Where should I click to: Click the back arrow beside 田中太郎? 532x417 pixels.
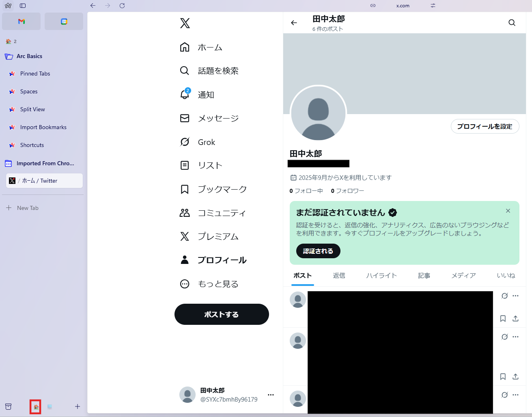coord(294,23)
